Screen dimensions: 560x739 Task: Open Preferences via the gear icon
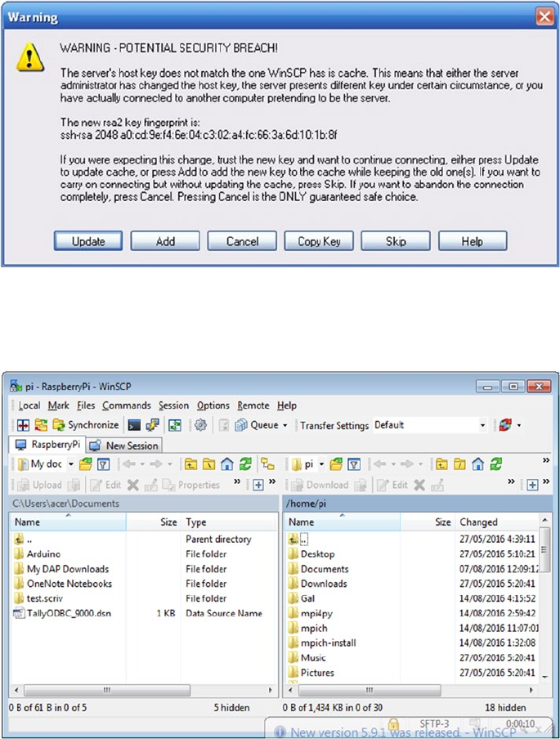coord(200,425)
